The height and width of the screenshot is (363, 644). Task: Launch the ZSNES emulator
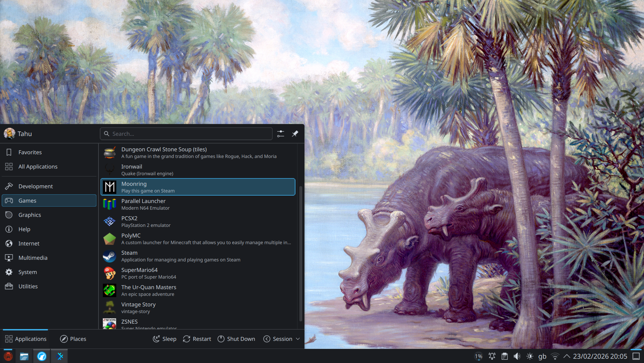(198, 323)
